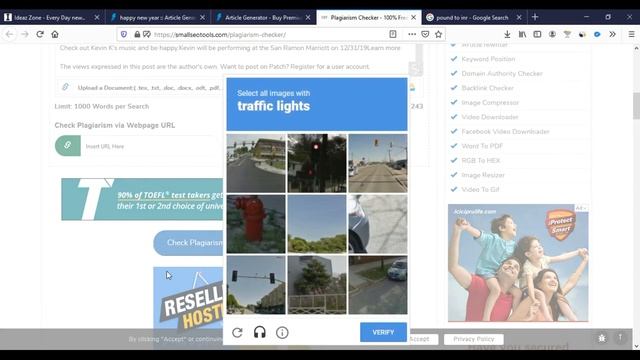This screenshot has height=360, width=640.
Task: Toggle reader view in address bar
Action: (393, 35)
